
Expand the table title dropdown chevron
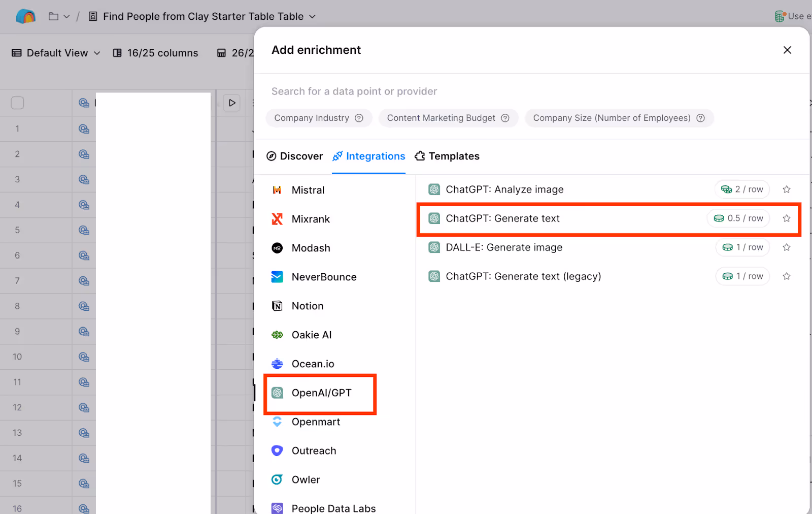click(x=313, y=16)
